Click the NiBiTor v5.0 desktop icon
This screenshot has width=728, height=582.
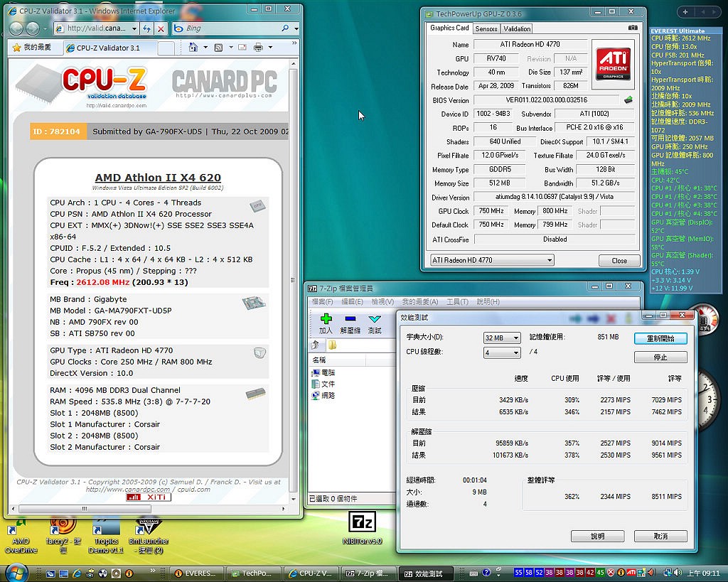(x=362, y=528)
